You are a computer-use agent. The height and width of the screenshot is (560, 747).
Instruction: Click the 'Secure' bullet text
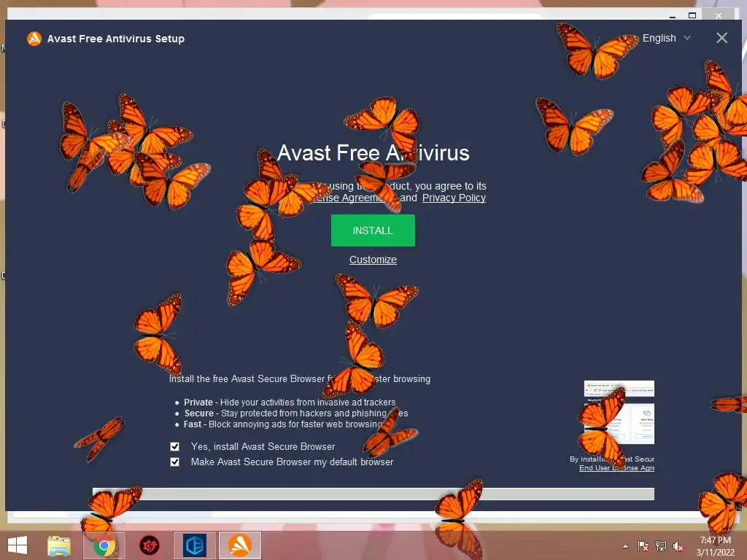tap(296, 413)
